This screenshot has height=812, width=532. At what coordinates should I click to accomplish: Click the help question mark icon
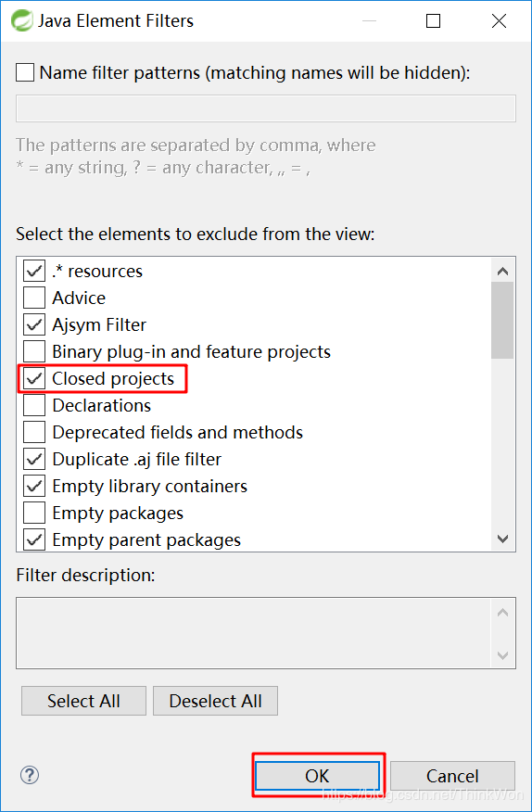pos(30,775)
